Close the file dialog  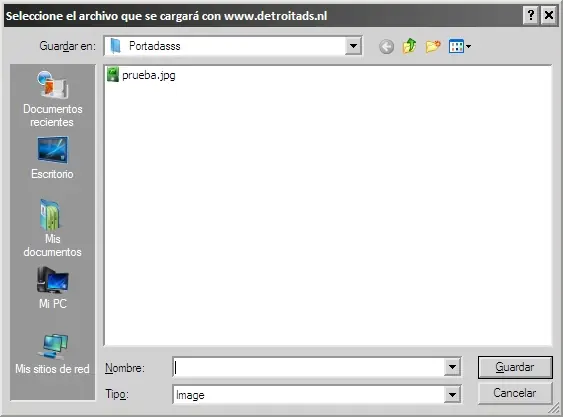point(549,15)
